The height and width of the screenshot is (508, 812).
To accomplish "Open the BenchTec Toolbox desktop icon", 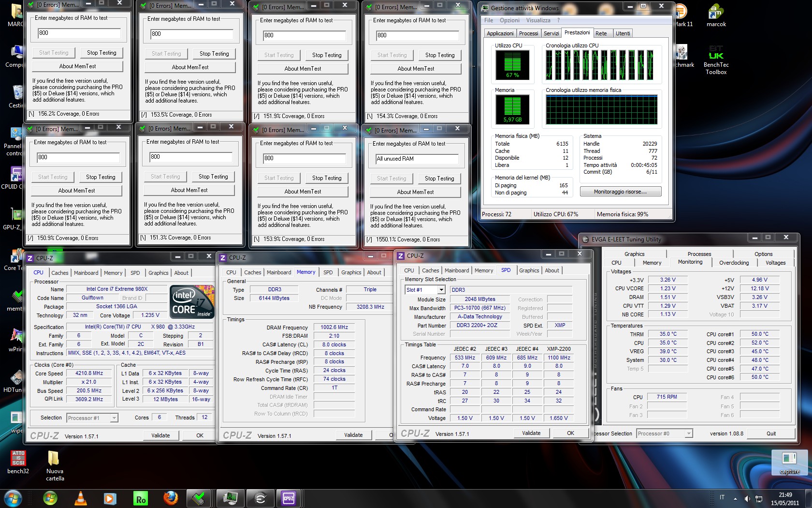I will tap(716, 60).
